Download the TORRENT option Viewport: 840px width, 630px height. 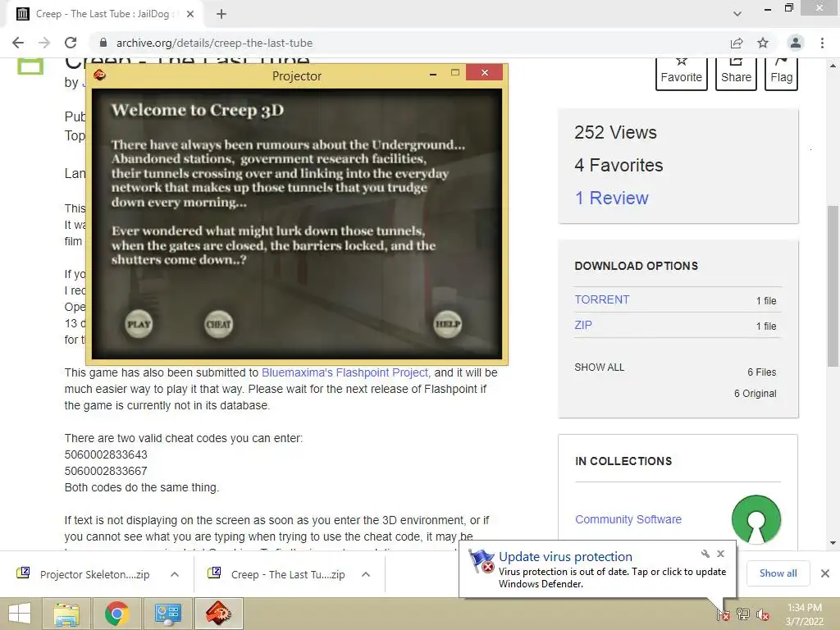601,299
